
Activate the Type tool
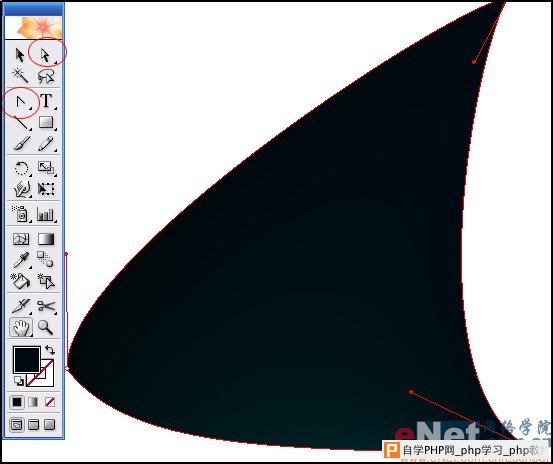click(x=46, y=102)
